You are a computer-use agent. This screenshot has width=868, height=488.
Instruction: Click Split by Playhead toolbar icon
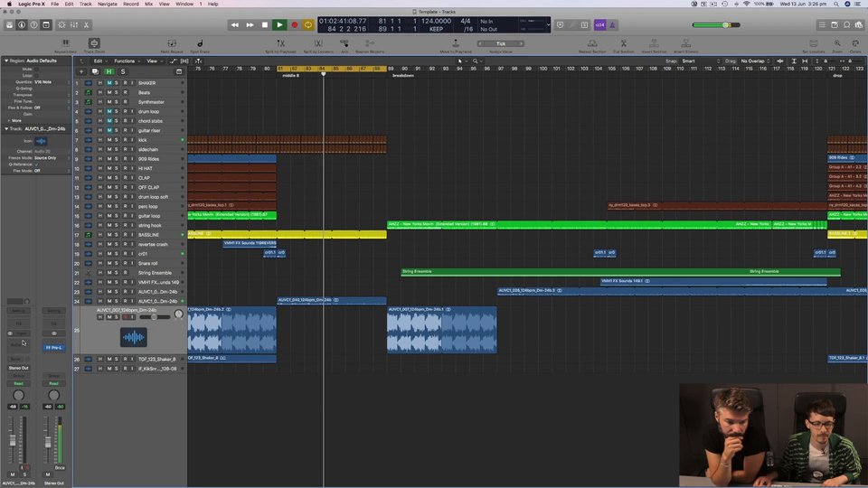pos(280,43)
